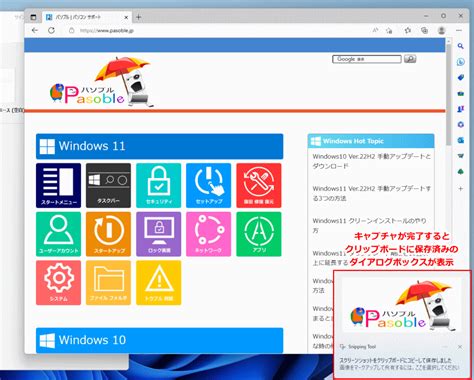
Task: Open the スタートアップ tile
Action: point(108,234)
